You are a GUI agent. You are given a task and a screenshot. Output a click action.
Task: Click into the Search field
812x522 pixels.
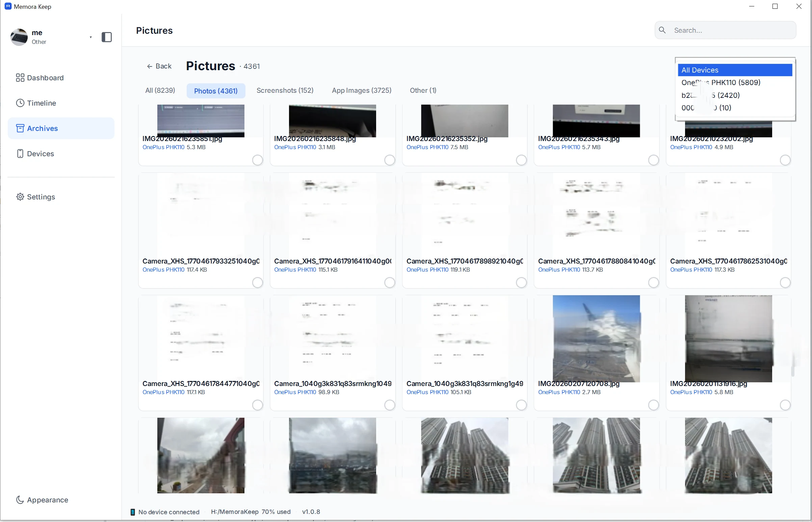click(725, 30)
